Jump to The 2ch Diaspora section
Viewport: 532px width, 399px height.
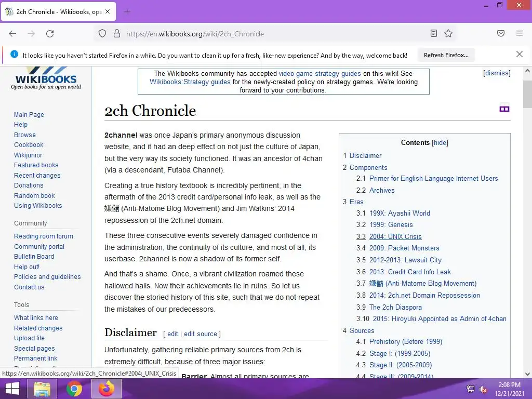point(395,307)
